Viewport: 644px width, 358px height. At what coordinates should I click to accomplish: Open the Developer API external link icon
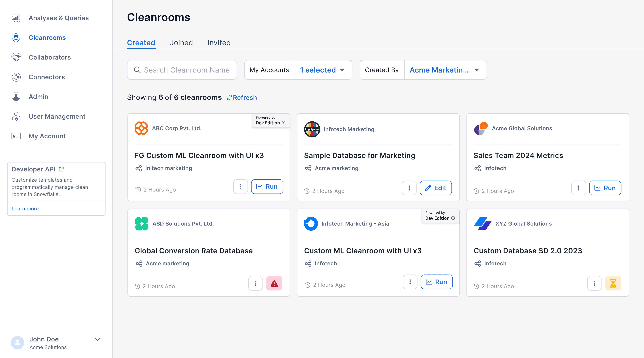click(61, 169)
